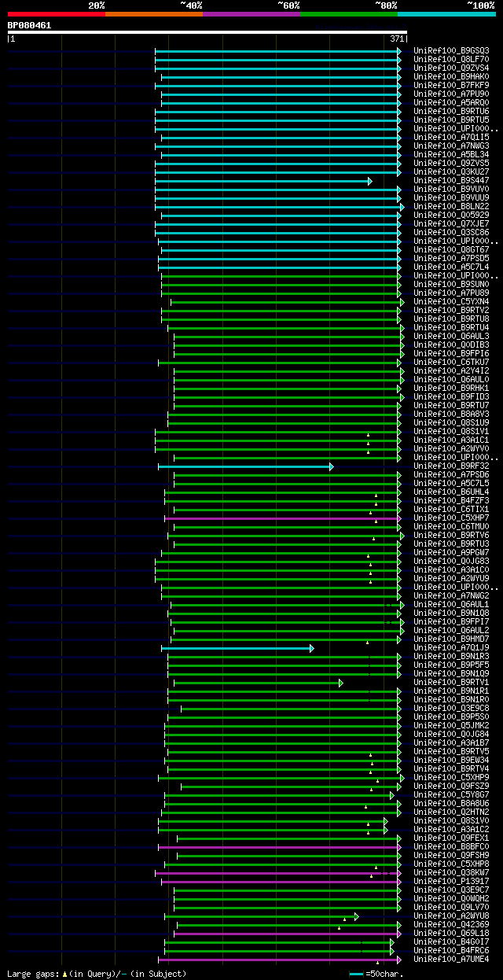Open the UniRef100_A7PU90 entry
This screenshot has width=503, height=980.
452,94
